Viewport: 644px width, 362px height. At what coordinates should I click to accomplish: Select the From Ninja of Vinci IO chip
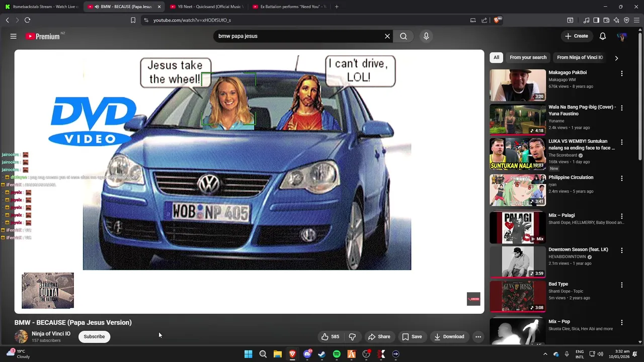coord(580,57)
